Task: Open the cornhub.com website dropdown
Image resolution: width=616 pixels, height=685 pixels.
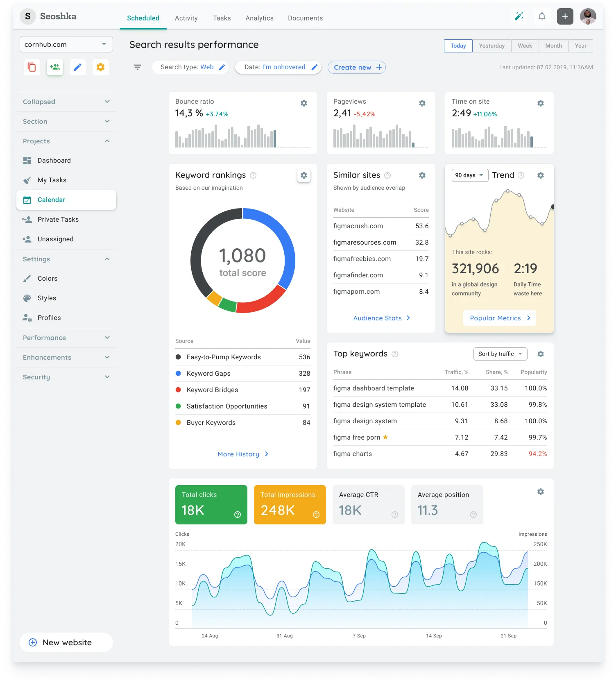Action: 66,44
